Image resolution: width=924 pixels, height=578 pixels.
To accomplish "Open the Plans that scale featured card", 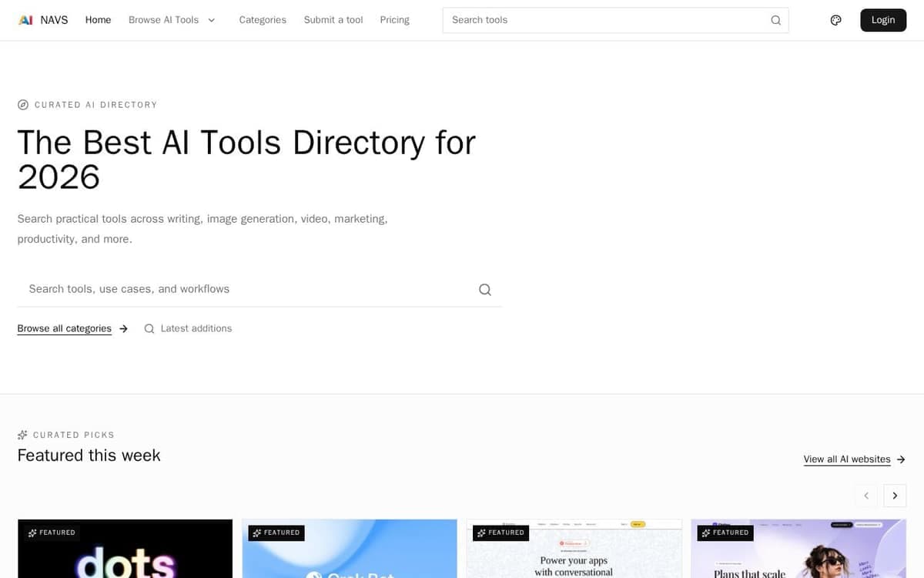I will [798, 549].
